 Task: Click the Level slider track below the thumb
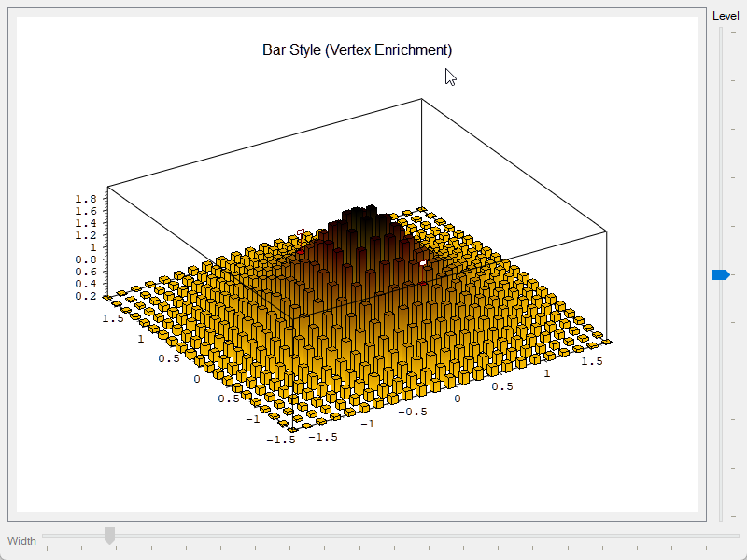click(721, 400)
